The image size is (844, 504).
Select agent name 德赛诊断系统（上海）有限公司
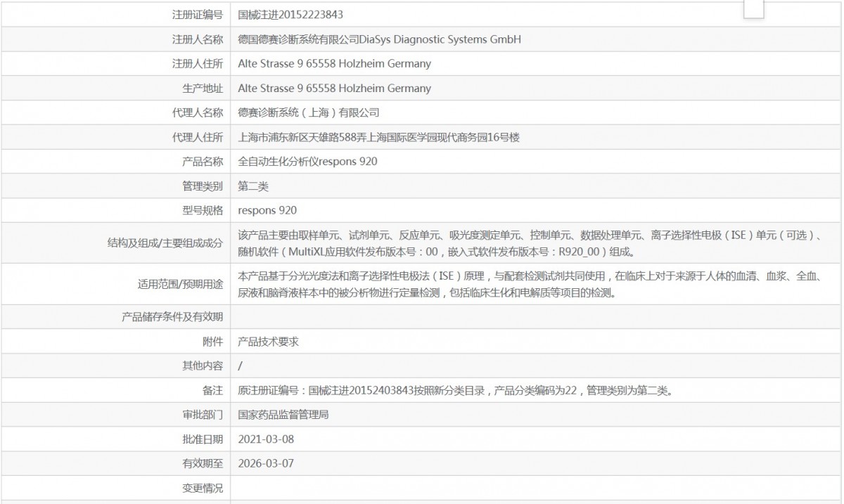coord(309,112)
